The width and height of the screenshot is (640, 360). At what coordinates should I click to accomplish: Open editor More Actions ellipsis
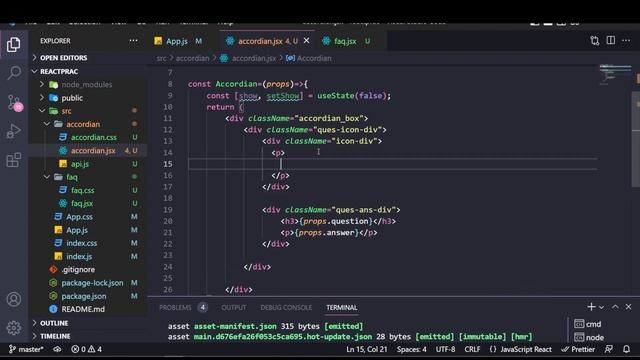pos(626,40)
